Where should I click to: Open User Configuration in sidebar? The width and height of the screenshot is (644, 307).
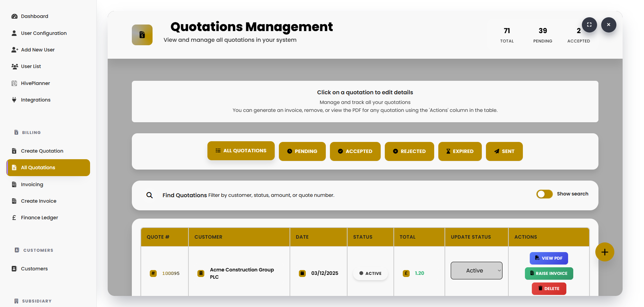click(x=43, y=33)
